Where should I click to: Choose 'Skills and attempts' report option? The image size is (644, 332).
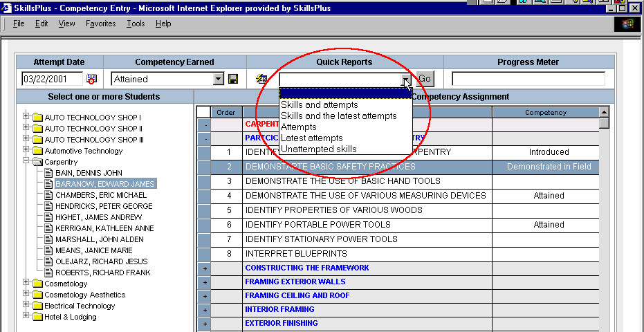tap(345, 104)
